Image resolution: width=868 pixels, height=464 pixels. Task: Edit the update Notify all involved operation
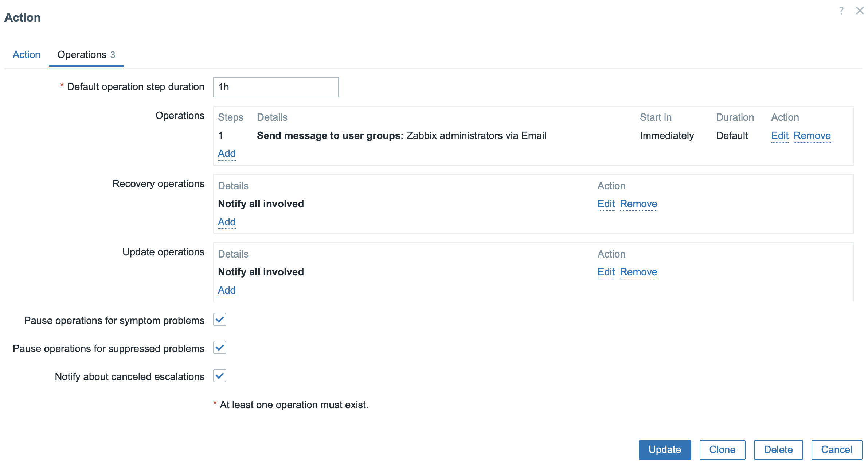(x=606, y=272)
